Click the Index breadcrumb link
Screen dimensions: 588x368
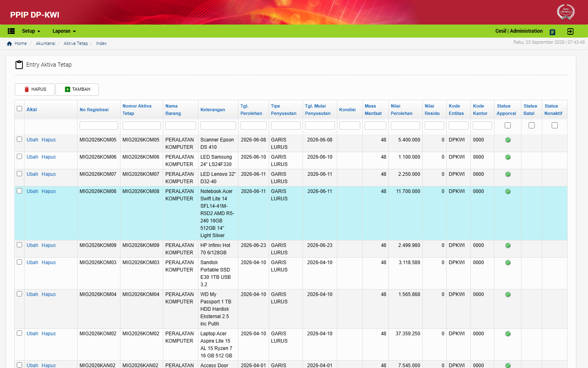pos(101,43)
